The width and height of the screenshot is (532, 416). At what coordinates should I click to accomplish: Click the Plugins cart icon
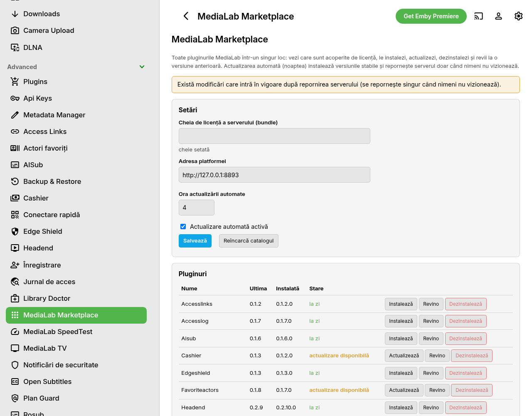[x=15, y=82]
